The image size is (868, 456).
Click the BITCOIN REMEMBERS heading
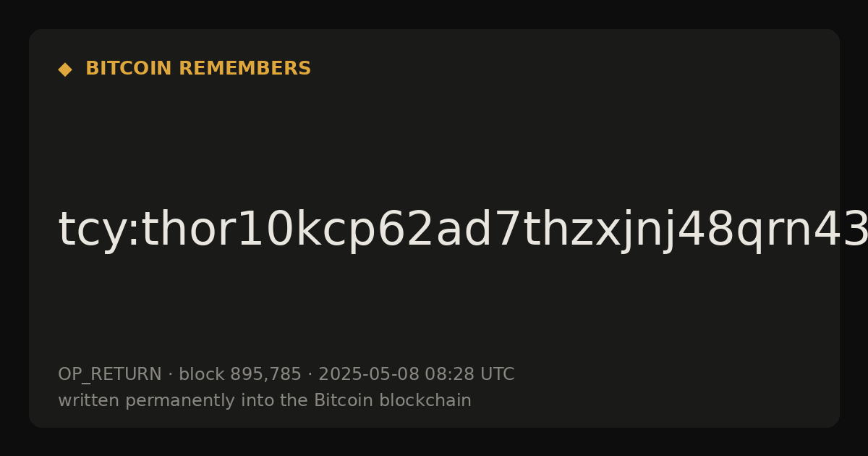point(198,69)
